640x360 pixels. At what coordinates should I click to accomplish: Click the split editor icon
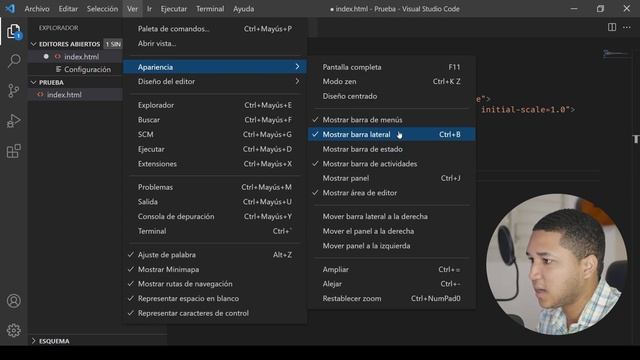click(611, 27)
